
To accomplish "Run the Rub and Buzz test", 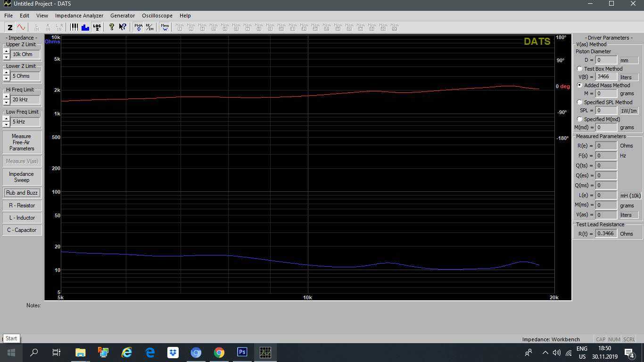I will click(22, 193).
